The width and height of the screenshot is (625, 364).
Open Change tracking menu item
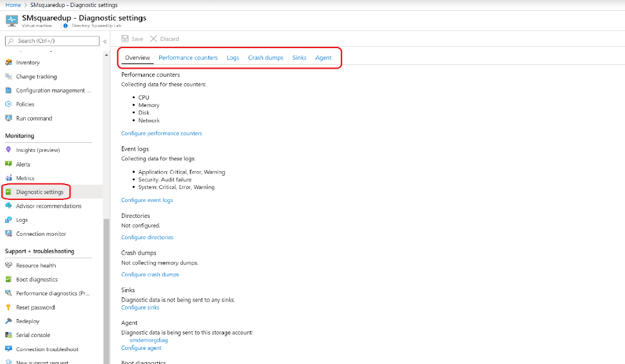(x=37, y=76)
